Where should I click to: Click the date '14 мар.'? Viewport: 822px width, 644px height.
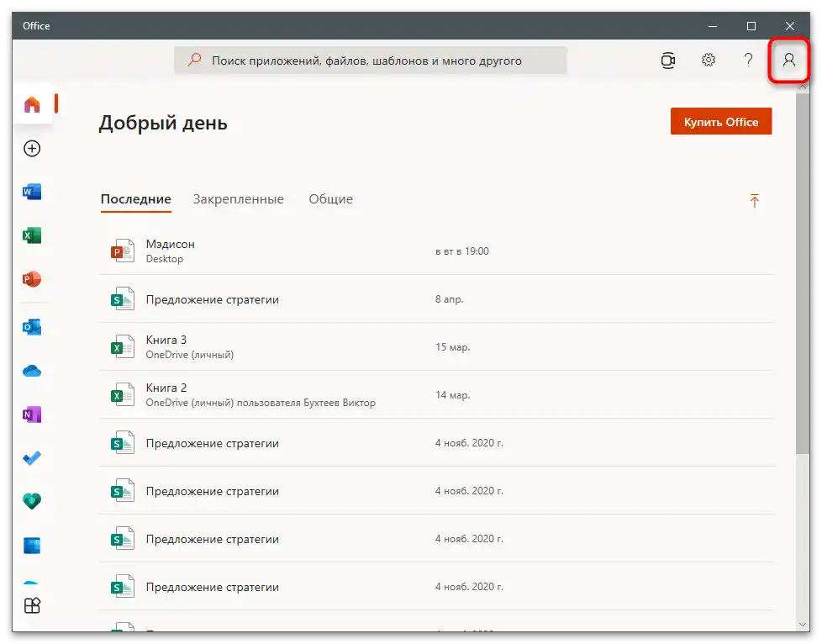(452, 395)
